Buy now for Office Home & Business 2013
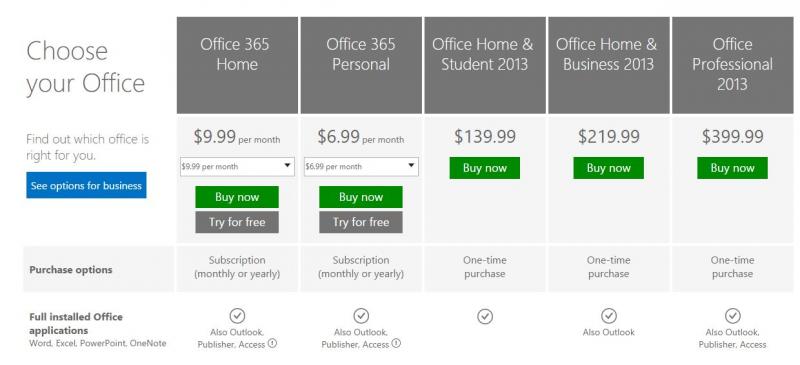The width and height of the screenshot is (800, 365). (609, 168)
